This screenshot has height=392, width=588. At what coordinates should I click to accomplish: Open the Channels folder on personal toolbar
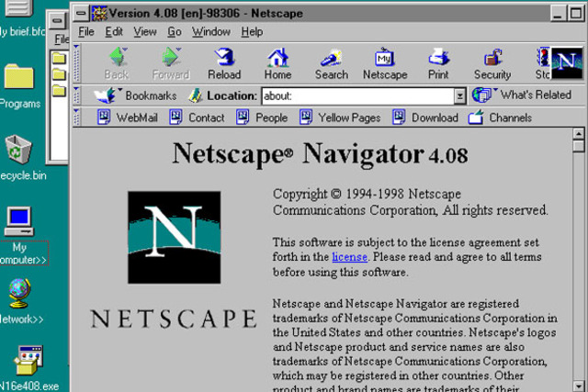[x=500, y=118]
